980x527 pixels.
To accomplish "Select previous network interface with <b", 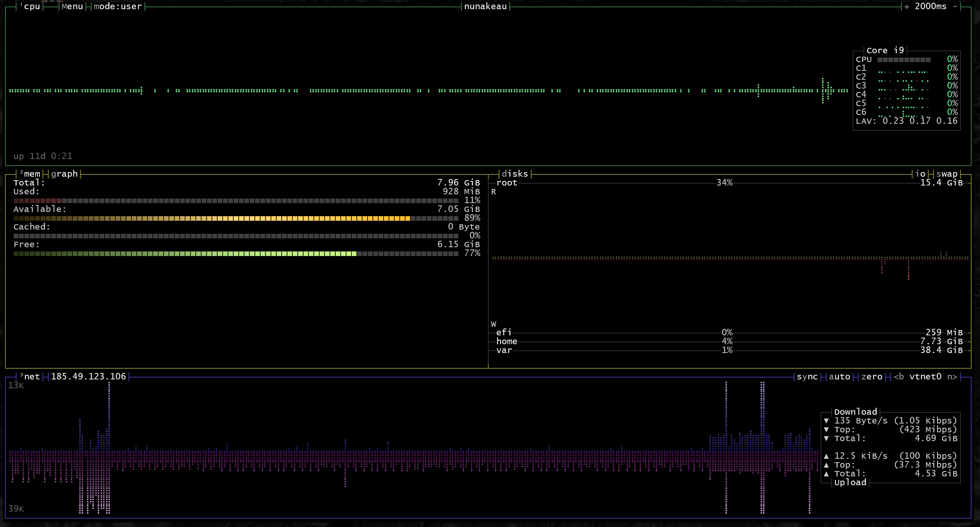I will pyautogui.click(x=899, y=377).
